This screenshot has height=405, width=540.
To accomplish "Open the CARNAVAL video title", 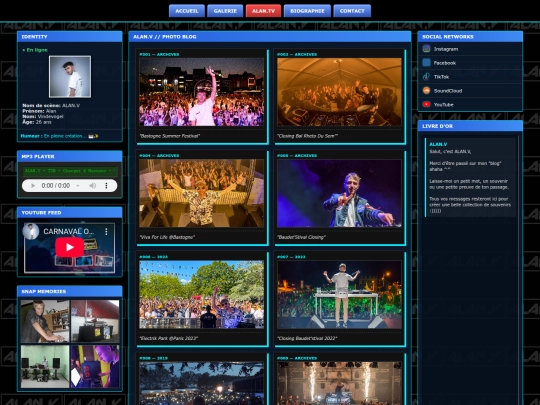I will 68,231.
